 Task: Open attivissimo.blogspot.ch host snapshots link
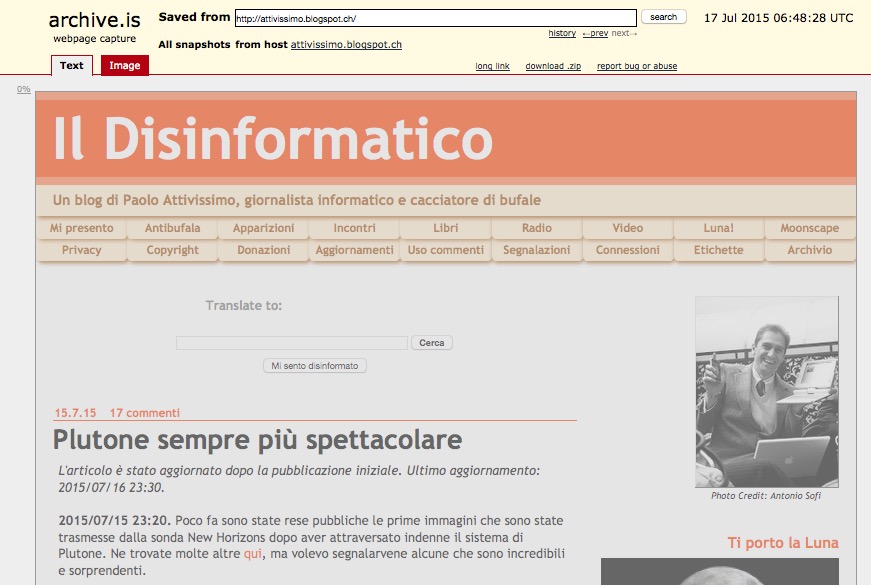pos(346,44)
